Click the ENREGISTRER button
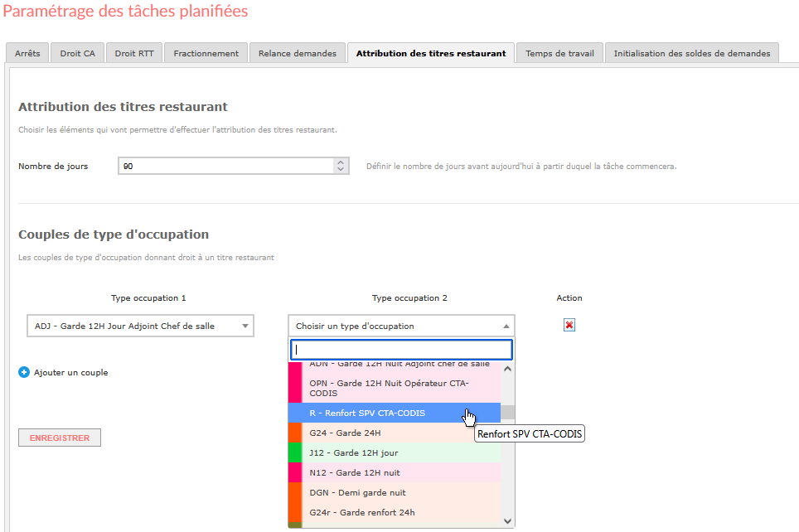Viewport: 799px width, 532px height. 60,438
